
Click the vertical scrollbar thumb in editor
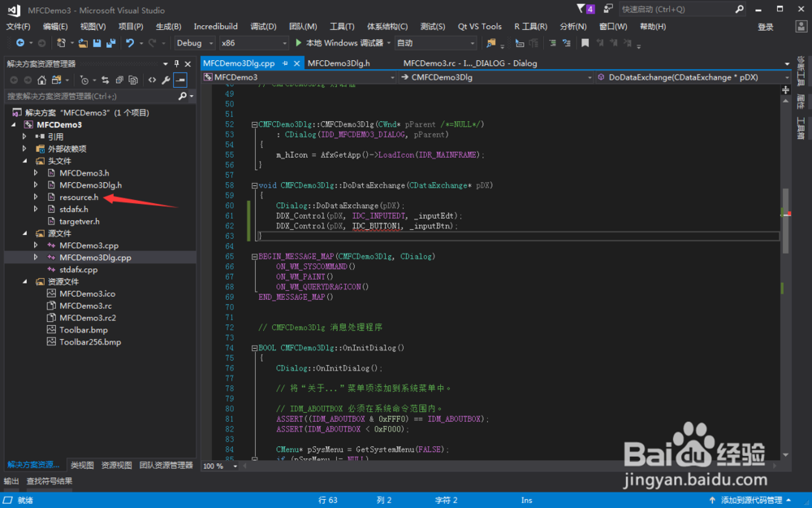(x=785, y=220)
